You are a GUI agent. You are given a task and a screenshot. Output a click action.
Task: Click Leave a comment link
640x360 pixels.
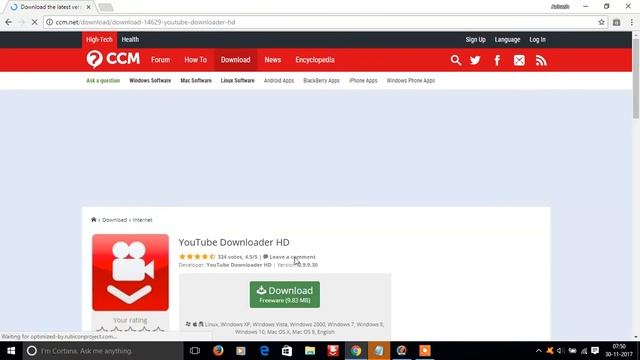(293, 257)
